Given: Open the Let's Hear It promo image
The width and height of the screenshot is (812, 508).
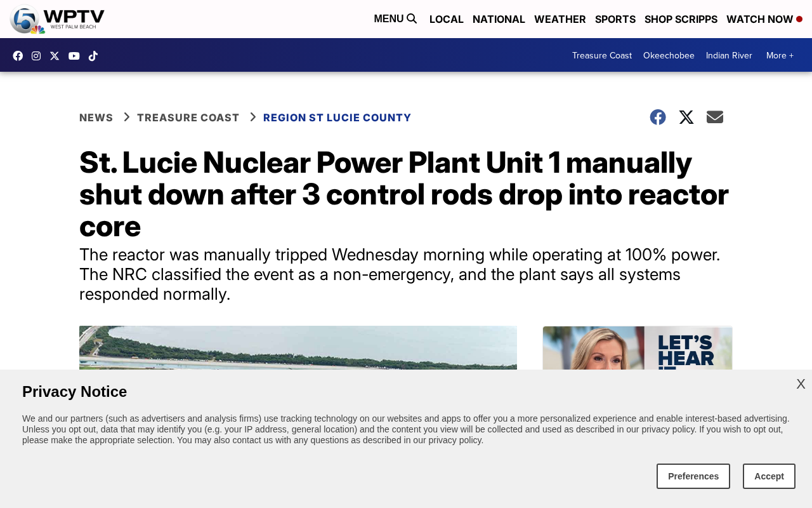Looking at the screenshot, I should (638, 348).
